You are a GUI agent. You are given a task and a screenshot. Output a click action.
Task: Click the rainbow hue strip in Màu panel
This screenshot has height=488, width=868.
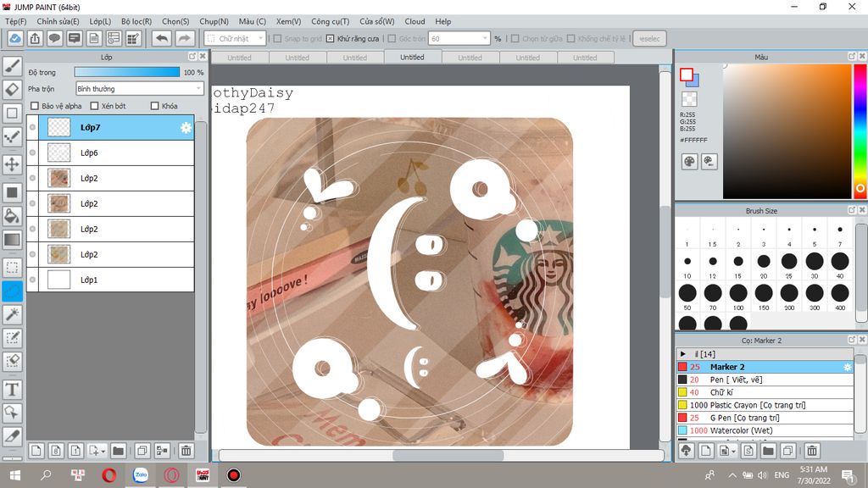[x=860, y=131]
